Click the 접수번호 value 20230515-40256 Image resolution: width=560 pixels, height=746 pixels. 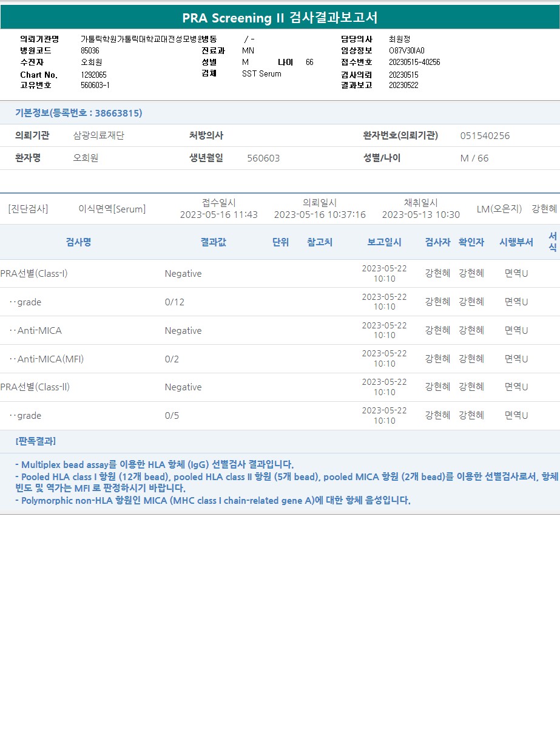(x=414, y=62)
